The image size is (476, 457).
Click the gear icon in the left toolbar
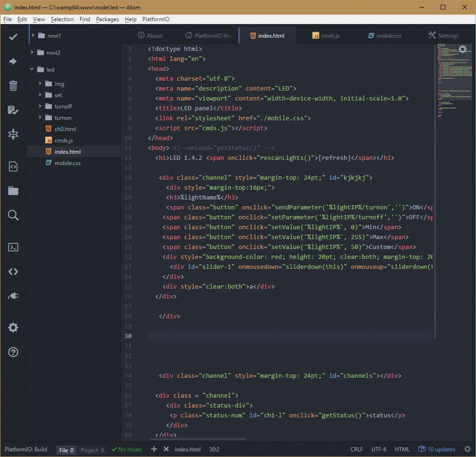click(x=13, y=328)
